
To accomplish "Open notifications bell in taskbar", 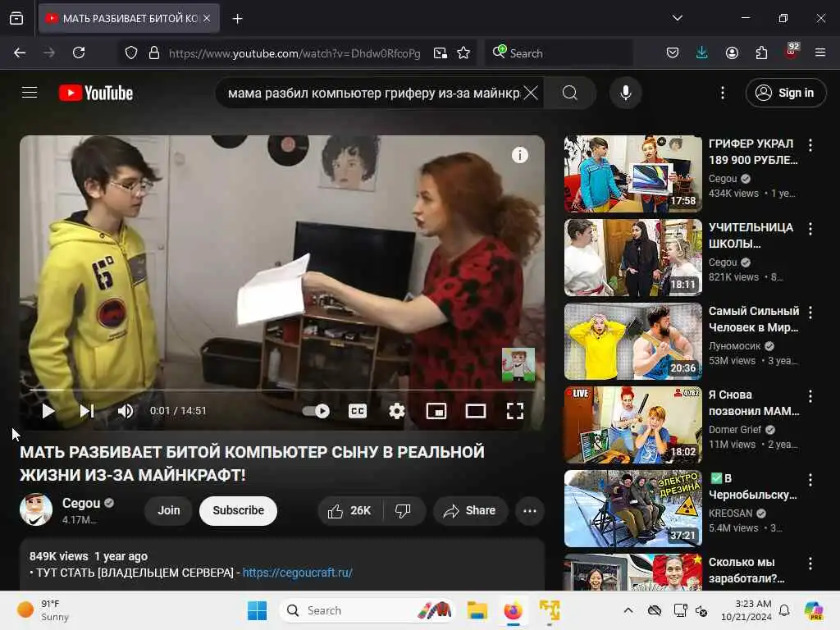I will click(784, 610).
